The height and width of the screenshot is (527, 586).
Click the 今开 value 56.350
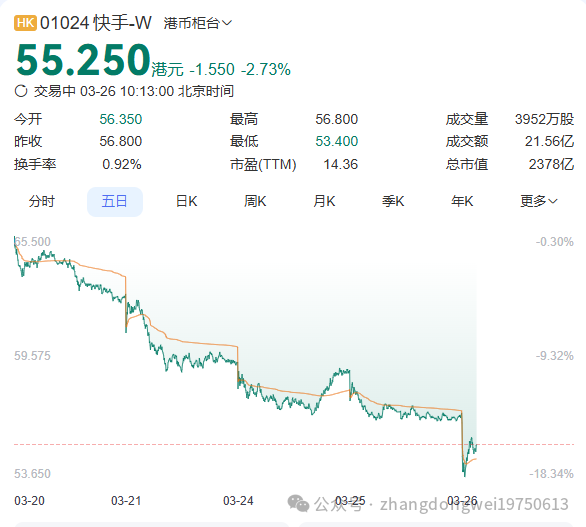(120, 119)
